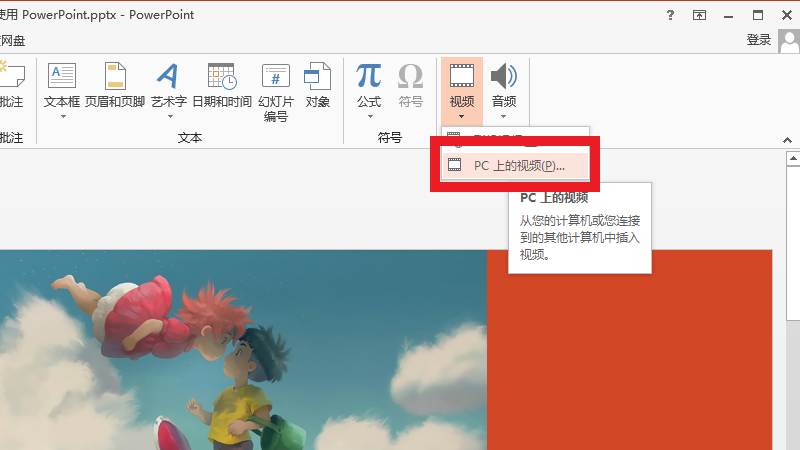Click the vertical scrollbar up arrow
The image size is (800, 450).
[x=792, y=160]
